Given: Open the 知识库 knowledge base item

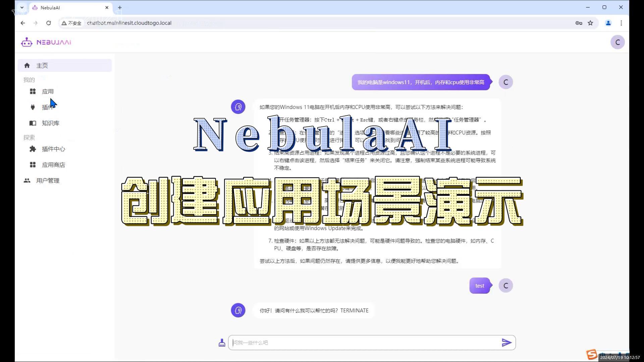Looking at the screenshot, I should [x=50, y=123].
